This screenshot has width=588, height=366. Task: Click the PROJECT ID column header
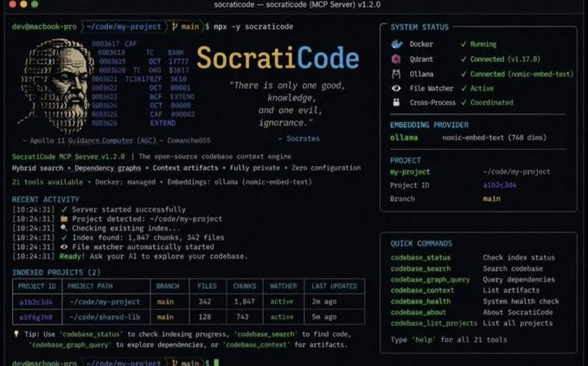pyautogui.click(x=36, y=286)
